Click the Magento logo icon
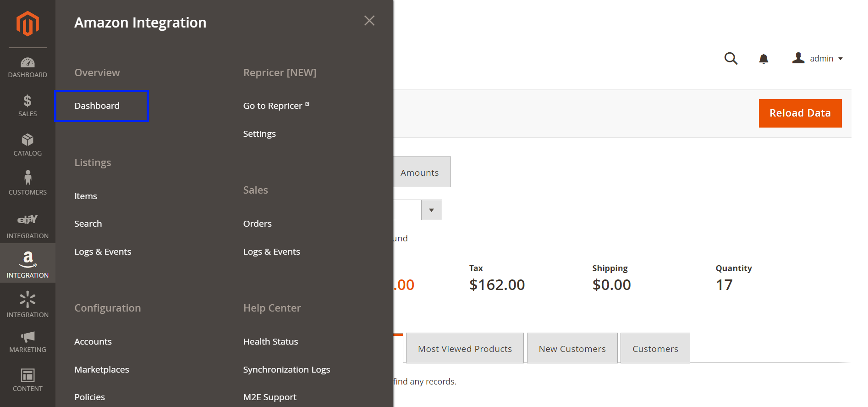Image resolution: width=868 pixels, height=407 pixels. pos(27,23)
